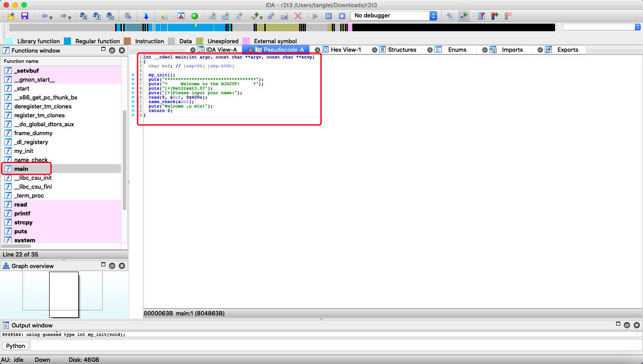The image size is (643, 364).
Task: Close the Output window panel
Action: tap(637, 325)
